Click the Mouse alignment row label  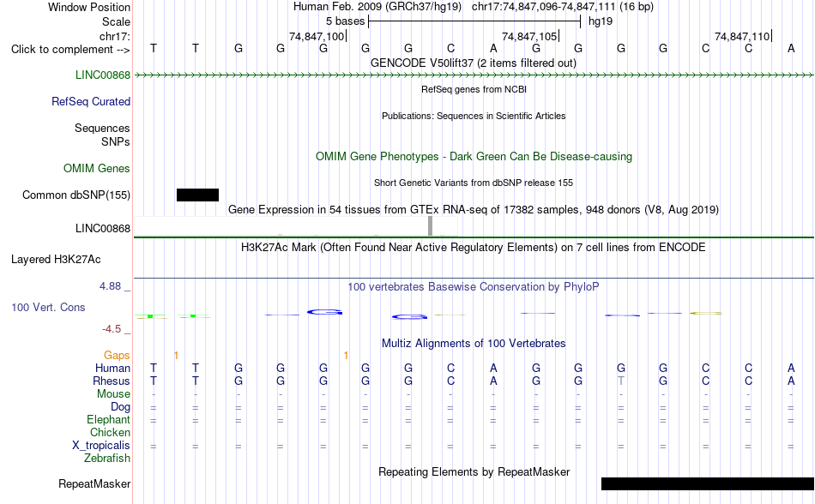click(113, 394)
